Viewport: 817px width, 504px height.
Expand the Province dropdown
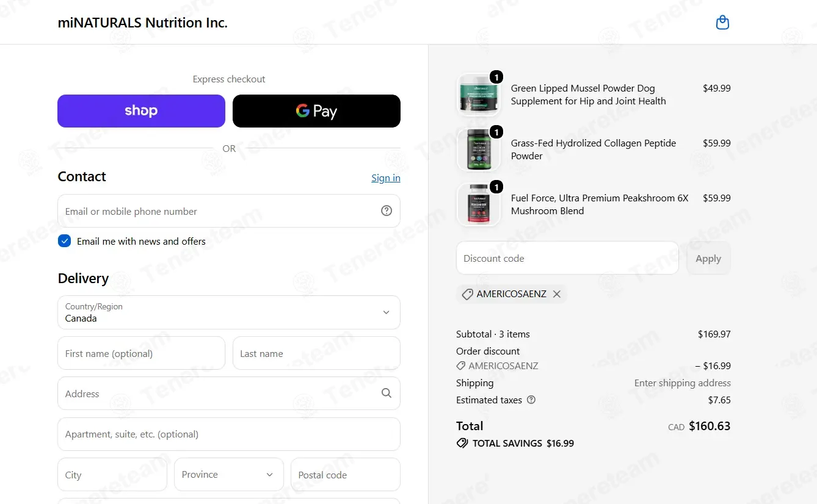(229, 475)
